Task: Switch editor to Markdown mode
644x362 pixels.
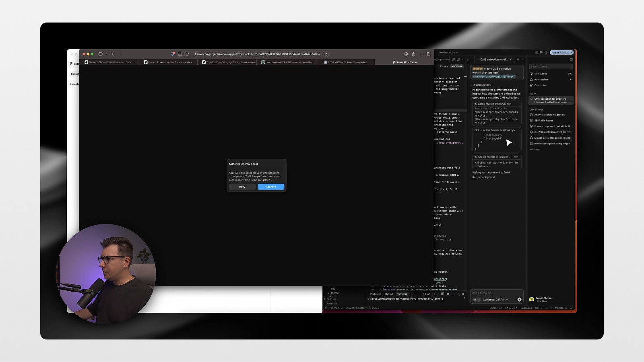Action: [457, 66]
